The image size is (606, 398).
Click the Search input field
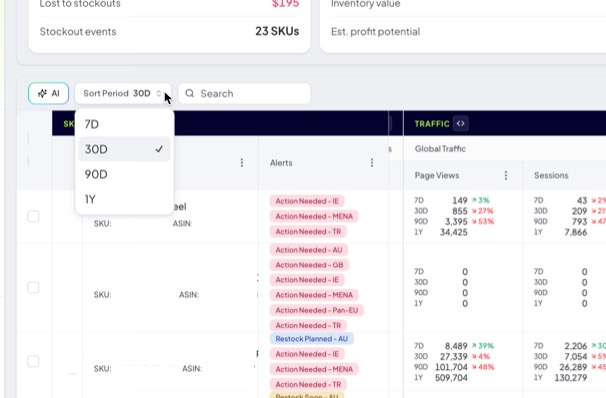tap(244, 94)
